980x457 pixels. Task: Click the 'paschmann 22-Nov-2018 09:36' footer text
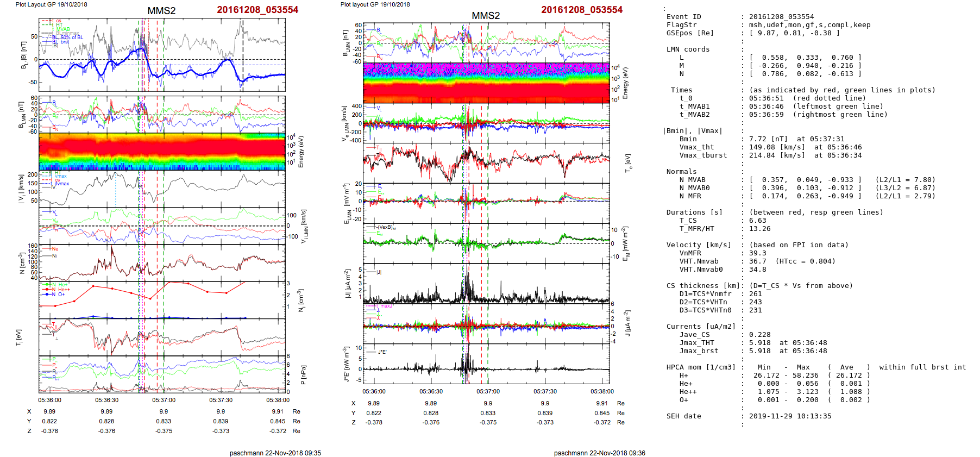pyautogui.click(x=599, y=453)
